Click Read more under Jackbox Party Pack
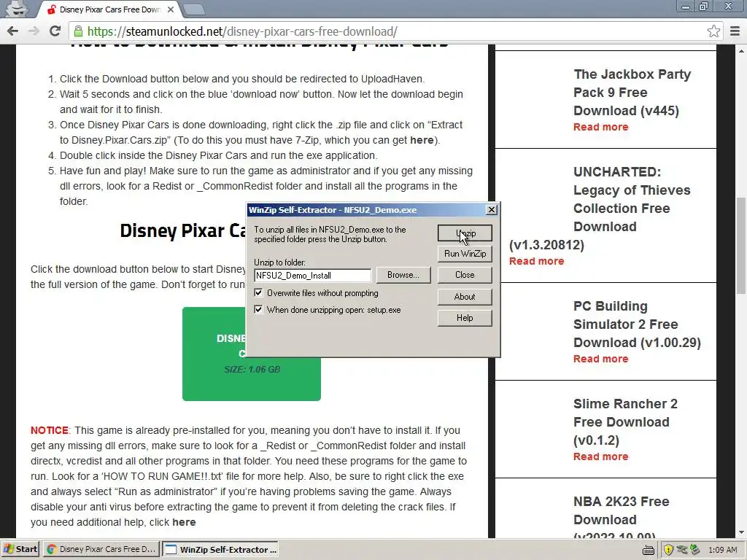Image resolution: width=747 pixels, height=560 pixels. point(601,127)
